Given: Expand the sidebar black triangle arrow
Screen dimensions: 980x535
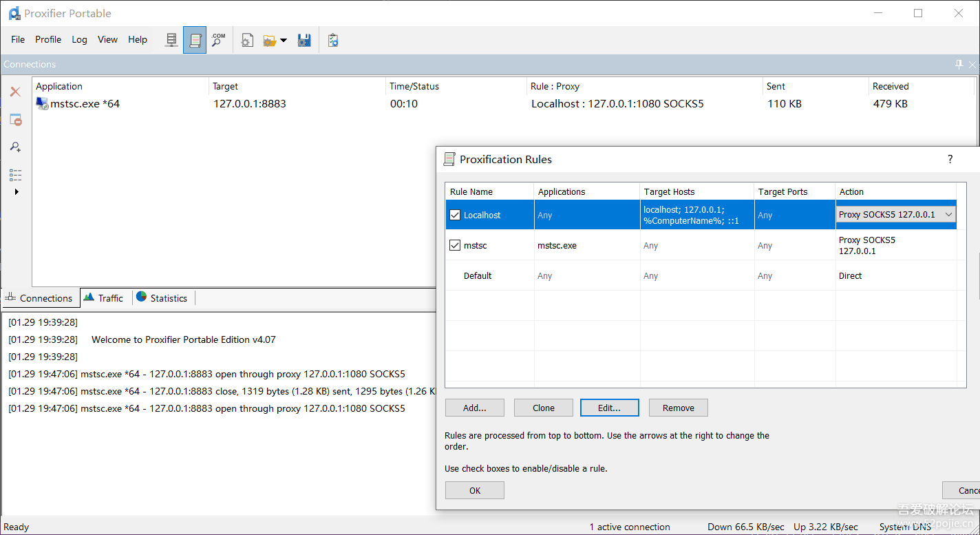Looking at the screenshot, I should pos(17,191).
